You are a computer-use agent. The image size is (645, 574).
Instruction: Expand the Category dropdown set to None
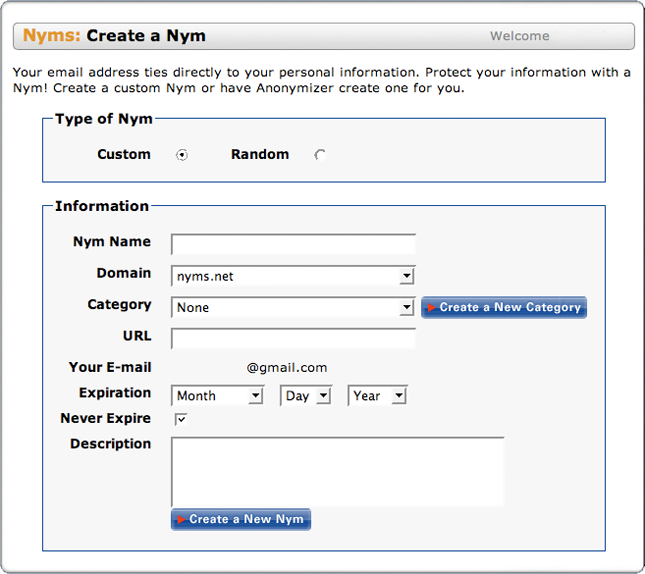293,307
